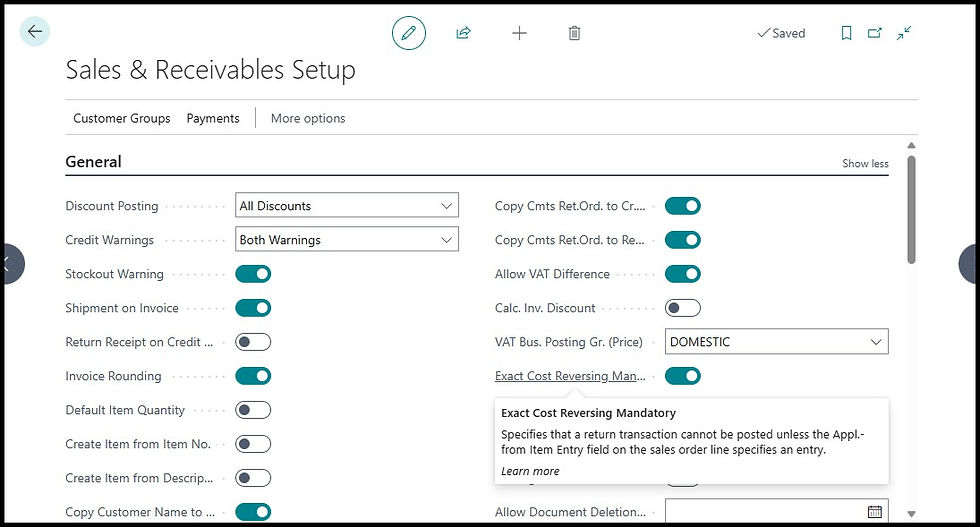The height and width of the screenshot is (527, 980).
Task: Toggle Stockout Warning switch
Action: click(253, 274)
